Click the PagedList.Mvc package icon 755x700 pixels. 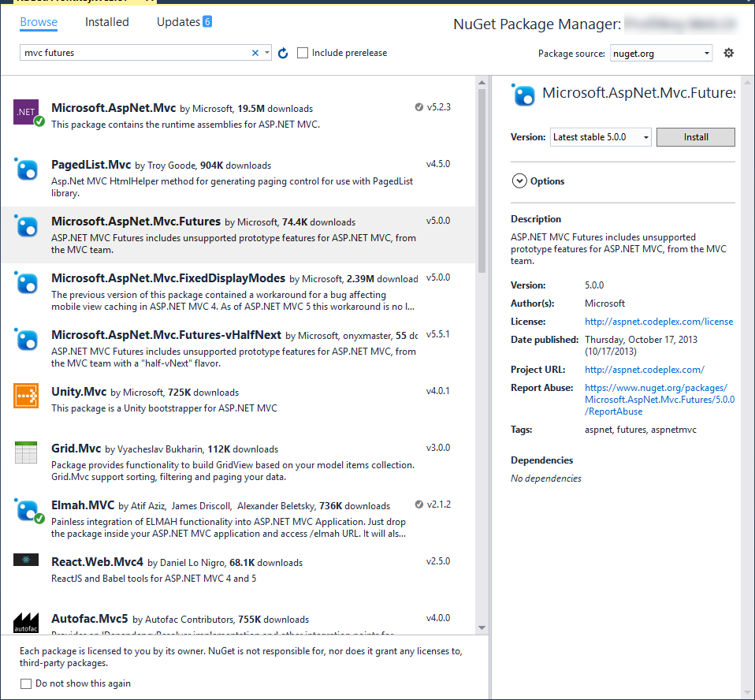26,170
